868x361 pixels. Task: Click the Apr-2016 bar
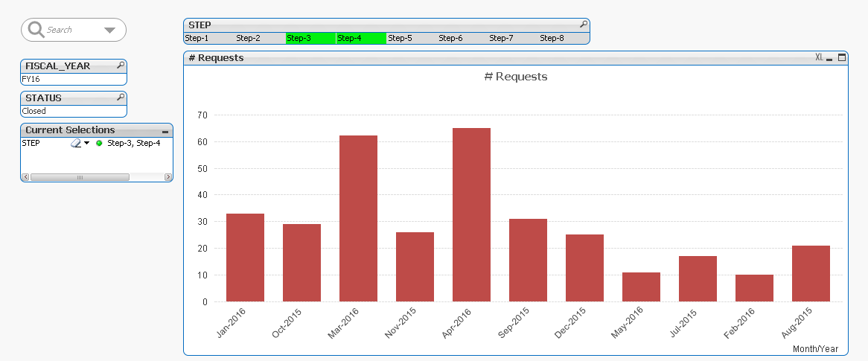[472, 215]
